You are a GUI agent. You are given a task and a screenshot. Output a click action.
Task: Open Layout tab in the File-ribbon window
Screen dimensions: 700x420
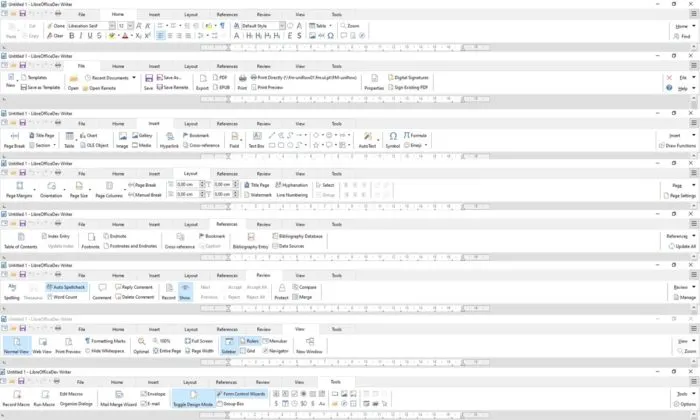click(191, 66)
